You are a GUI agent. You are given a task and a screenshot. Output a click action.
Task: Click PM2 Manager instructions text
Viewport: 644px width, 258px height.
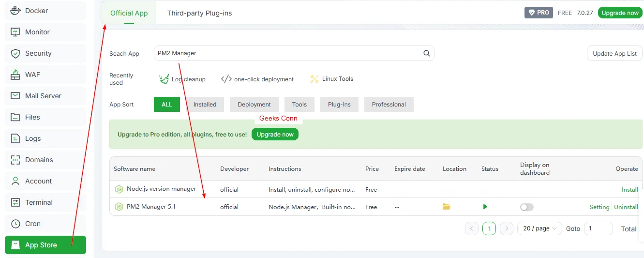(x=312, y=207)
